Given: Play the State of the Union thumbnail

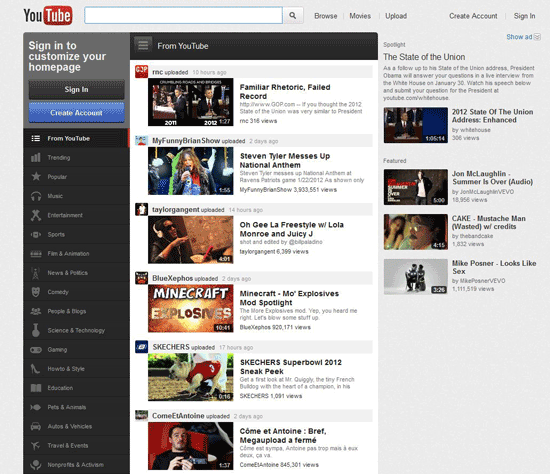Looking at the screenshot, I should [416, 125].
